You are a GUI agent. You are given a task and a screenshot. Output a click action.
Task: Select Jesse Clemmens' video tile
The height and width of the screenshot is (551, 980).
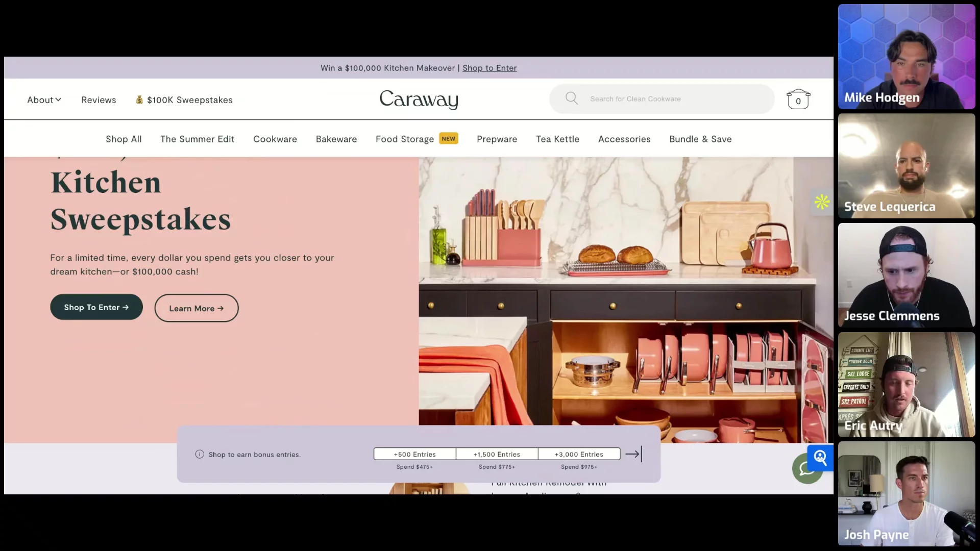(906, 275)
